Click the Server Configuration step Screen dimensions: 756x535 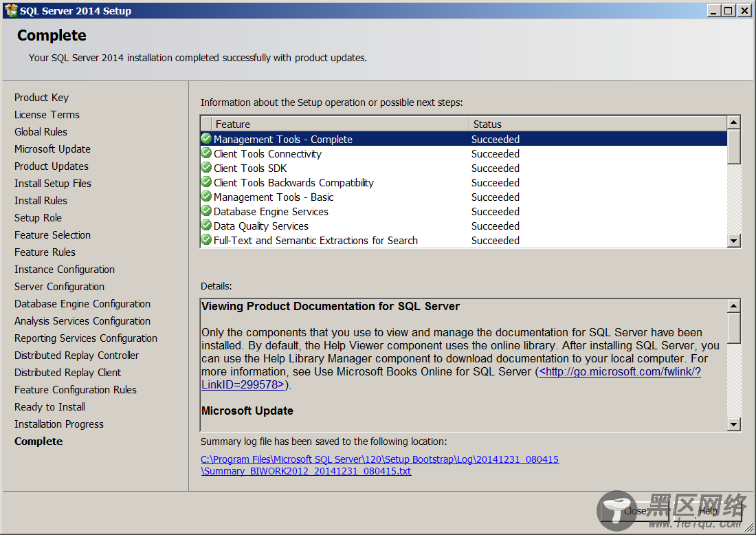click(x=59, y=287)
